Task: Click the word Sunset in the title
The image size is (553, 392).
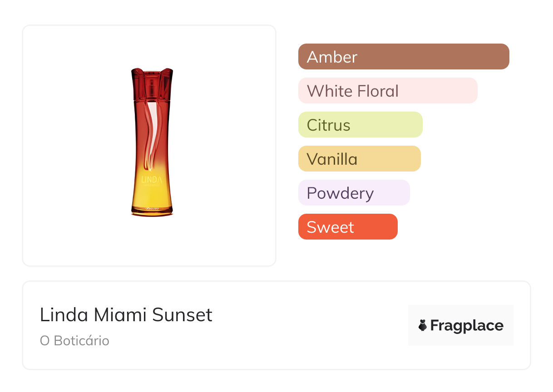Action: click(x=182, y=315)
